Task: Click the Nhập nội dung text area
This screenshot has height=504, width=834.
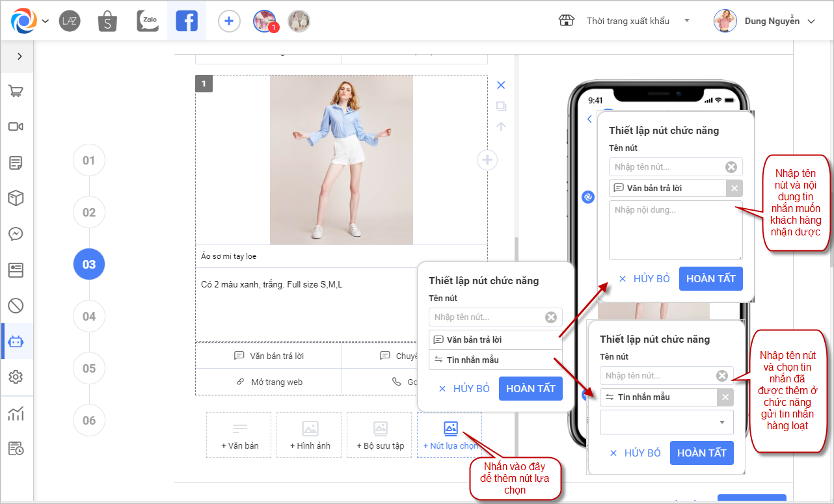Action: [676, 230]
